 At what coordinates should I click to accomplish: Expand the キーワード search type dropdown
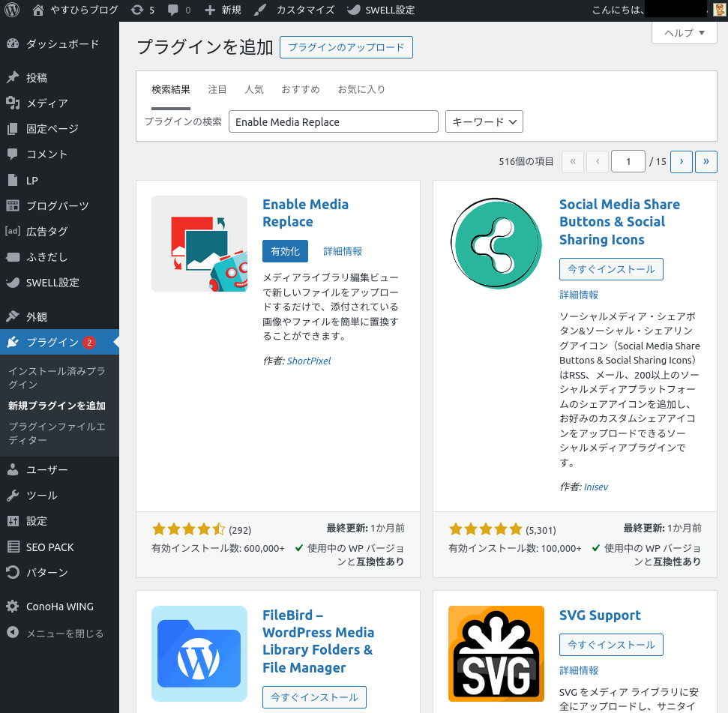[484, 121]
